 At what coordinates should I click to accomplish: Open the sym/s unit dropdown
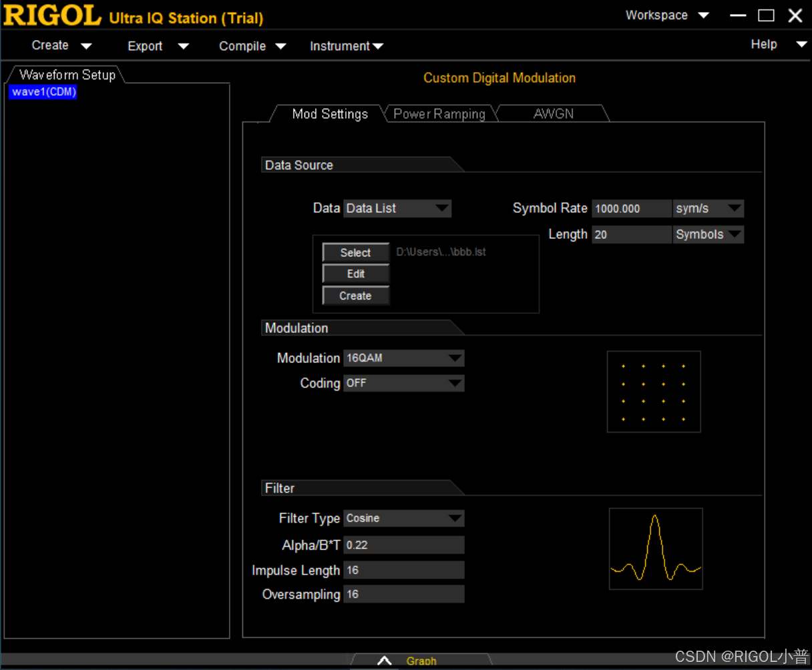tap(708, 208)
